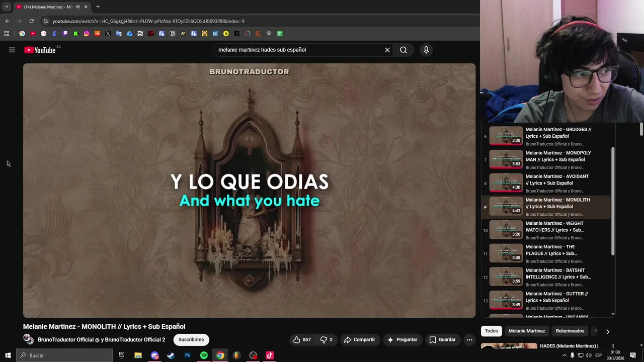644x362 pixels.
Task: Open HADES (Melanie Martinez) suggested video title
Action: tap(569, 346)
